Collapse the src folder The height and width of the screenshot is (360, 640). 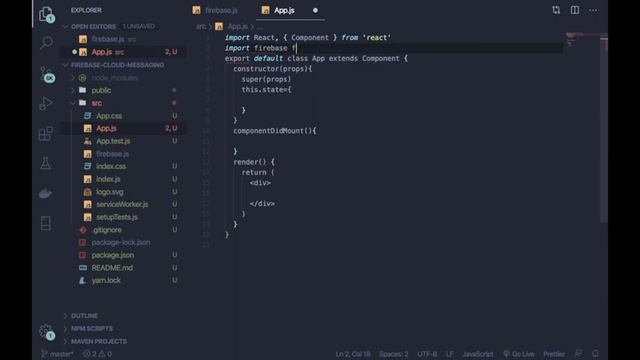(x=97, y=103)
